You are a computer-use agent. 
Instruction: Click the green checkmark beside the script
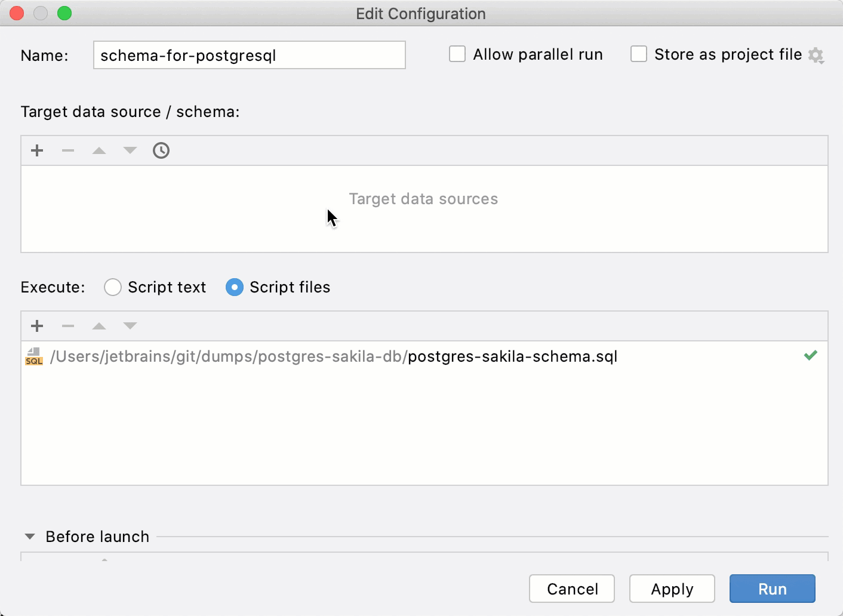(x=810, y=355)
